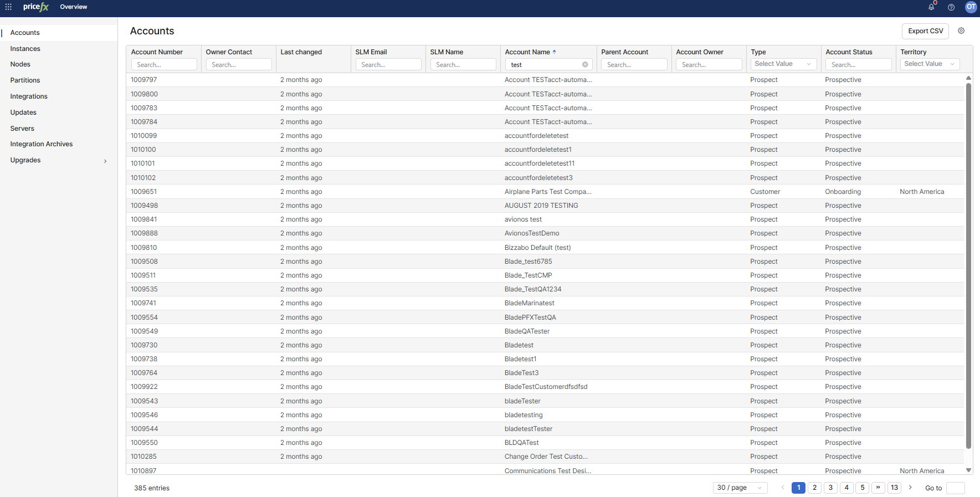Jump forward pages with double chevron
980x497 pixels.
(878, 488)
